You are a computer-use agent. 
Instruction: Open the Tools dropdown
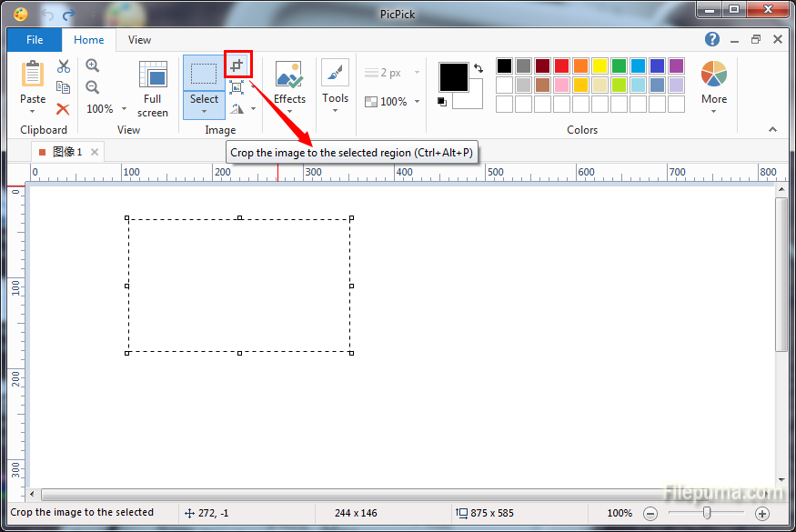[335, 110]
